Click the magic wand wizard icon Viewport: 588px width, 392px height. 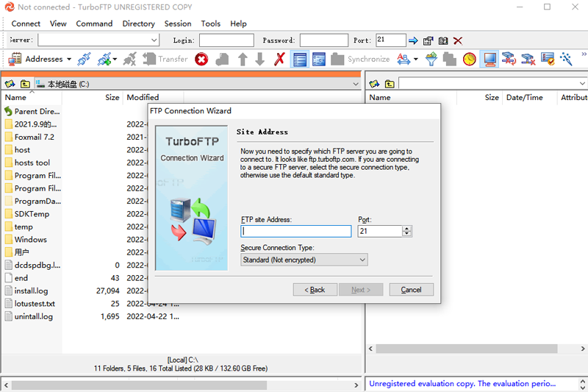pyautogui.click(x=566, y=60)
